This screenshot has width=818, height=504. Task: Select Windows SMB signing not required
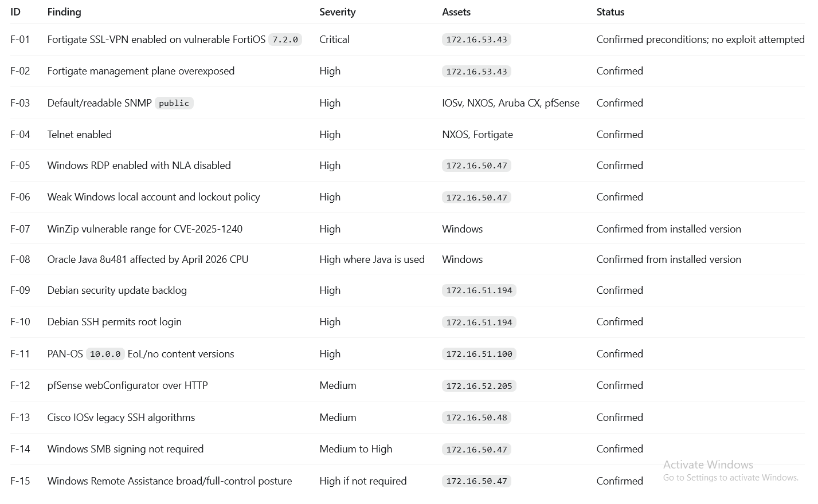pos(125,449)
